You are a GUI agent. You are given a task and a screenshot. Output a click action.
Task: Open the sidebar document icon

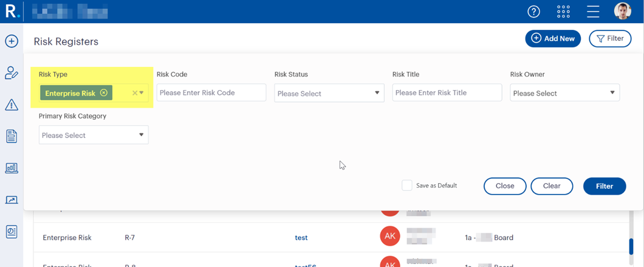pos(12,136)
